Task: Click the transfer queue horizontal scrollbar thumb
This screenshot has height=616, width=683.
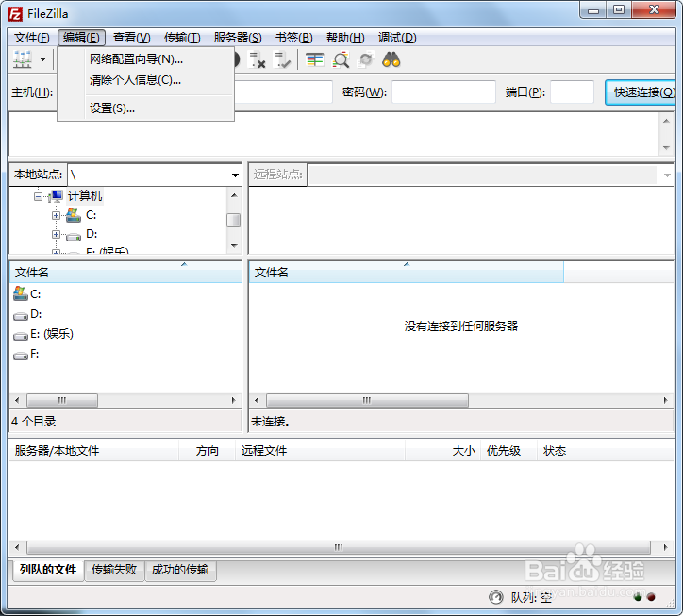Action: pyautogui.click(x=339, y=547)
